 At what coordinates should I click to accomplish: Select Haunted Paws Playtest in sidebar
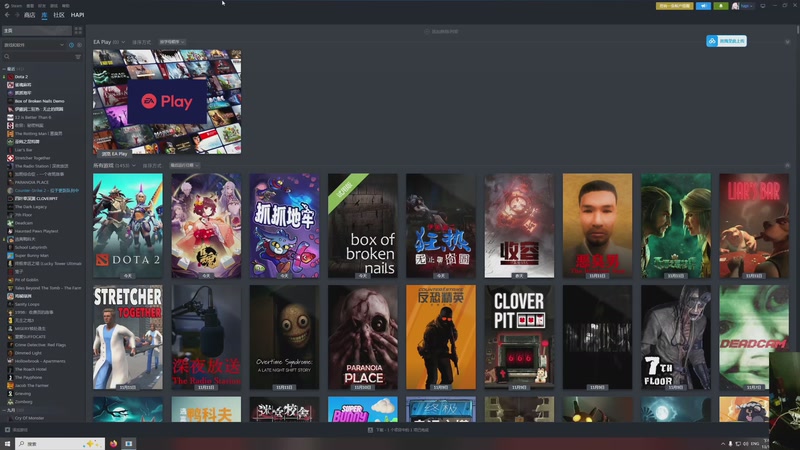[x=36, y=231]
